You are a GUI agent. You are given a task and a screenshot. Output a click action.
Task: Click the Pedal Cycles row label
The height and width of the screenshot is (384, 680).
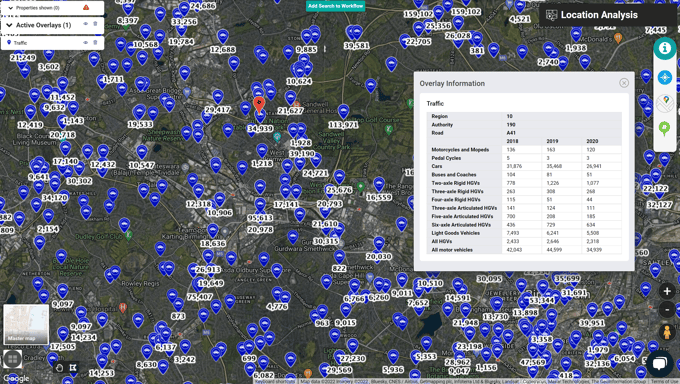[x=446, y=158]
